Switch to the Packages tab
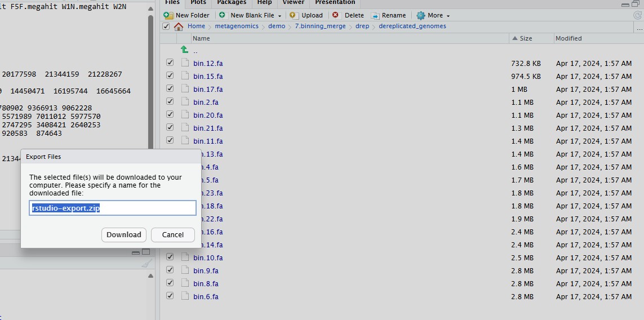 click(x=232, y=3)
